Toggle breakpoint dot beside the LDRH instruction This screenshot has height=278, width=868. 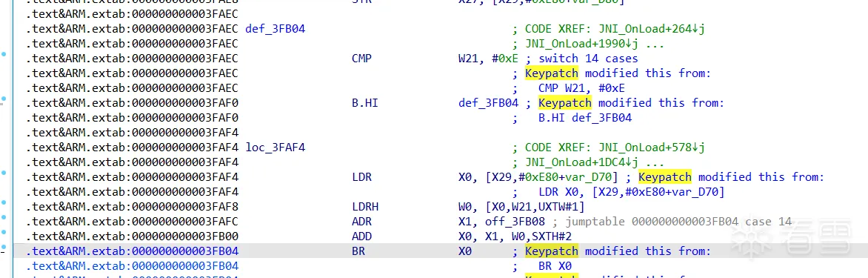[4, 202]
